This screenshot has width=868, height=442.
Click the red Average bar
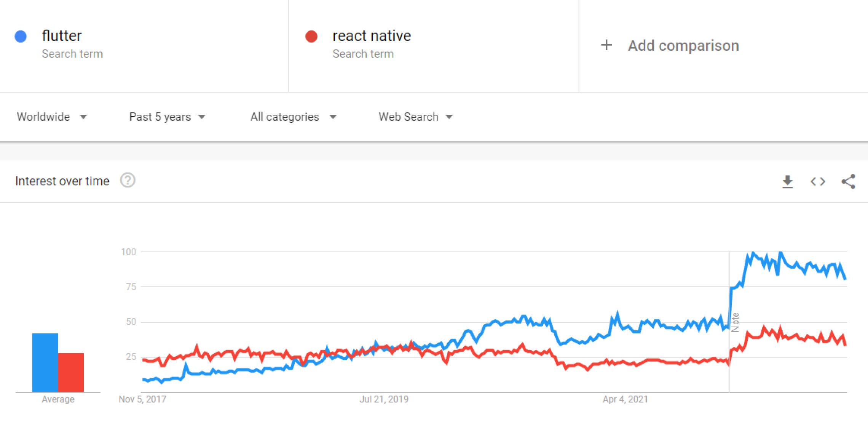click(x=71, y=372)
